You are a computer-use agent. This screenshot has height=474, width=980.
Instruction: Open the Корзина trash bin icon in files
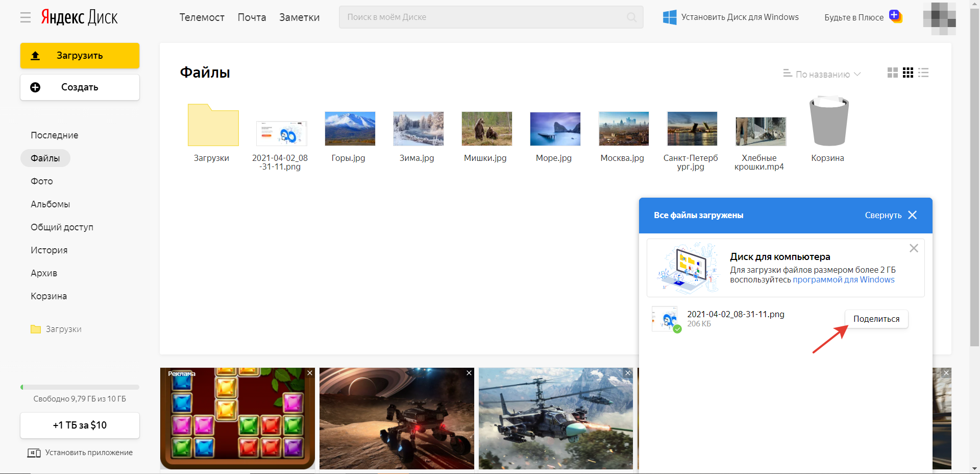828,123
